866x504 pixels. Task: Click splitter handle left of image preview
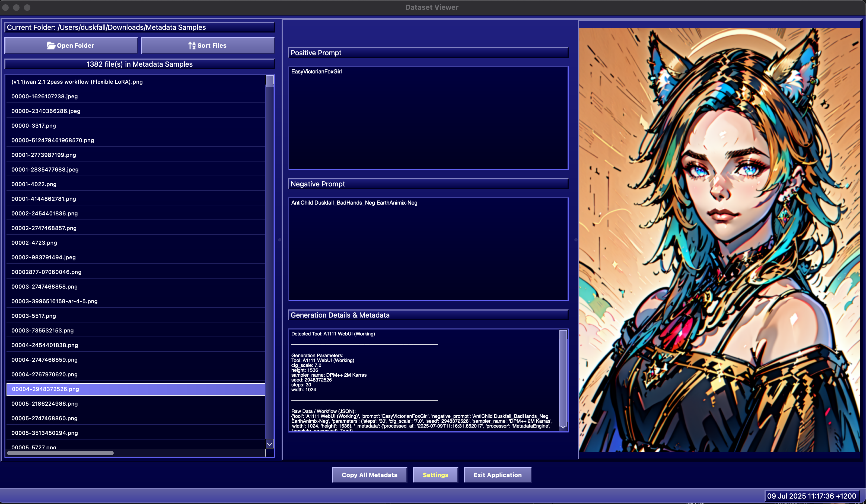tap(576, 240)
